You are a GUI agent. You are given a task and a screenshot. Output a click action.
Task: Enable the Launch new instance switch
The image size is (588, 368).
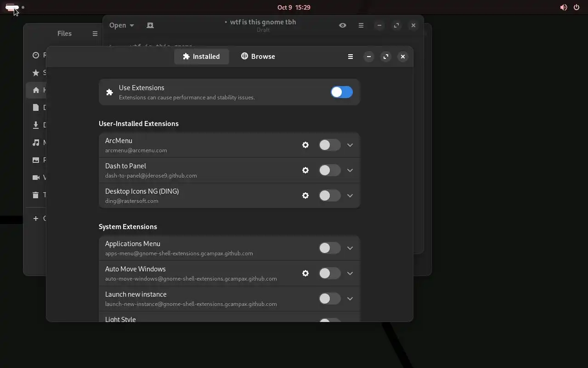click(330, 299)
